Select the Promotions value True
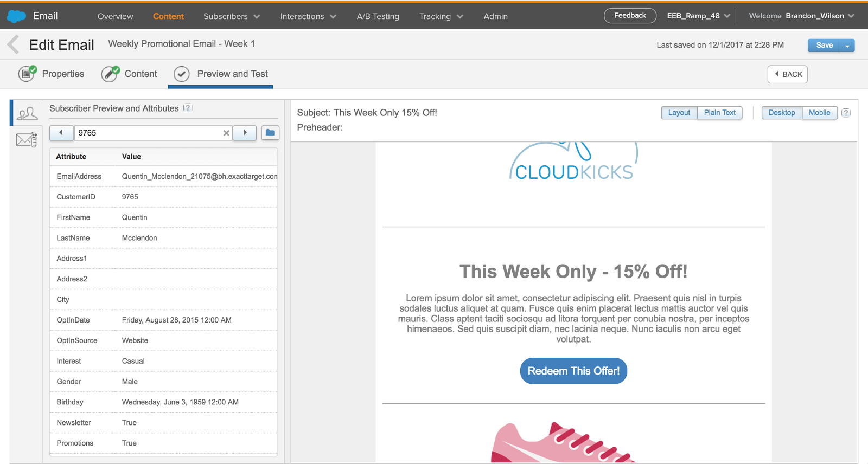 129,443
